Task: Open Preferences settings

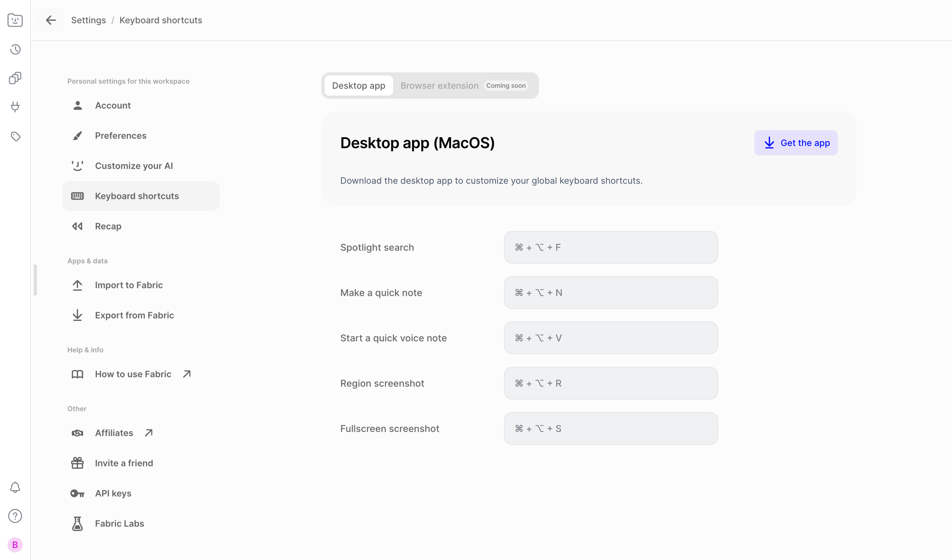Action: point(141,136)
